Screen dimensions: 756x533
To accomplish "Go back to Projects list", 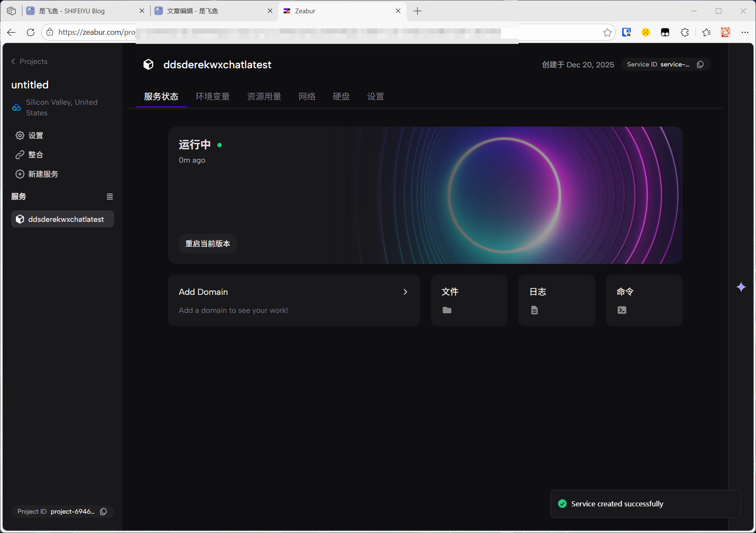I will coord(29,61).
